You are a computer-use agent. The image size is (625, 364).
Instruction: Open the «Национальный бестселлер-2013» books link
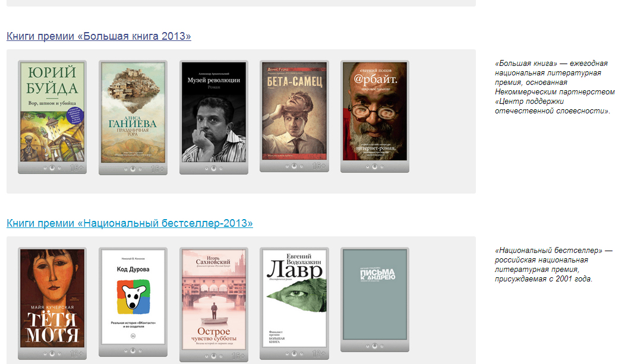point(130,223)
